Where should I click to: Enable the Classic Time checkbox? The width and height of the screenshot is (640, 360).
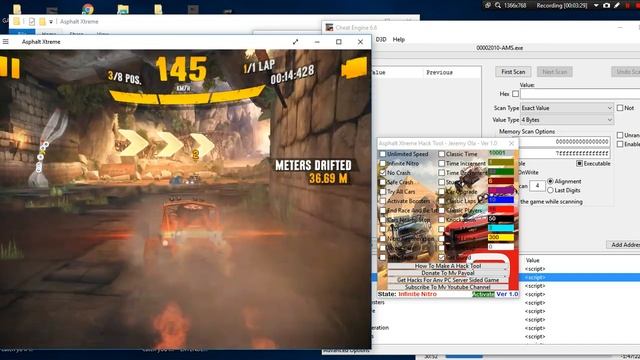point(441,154)
